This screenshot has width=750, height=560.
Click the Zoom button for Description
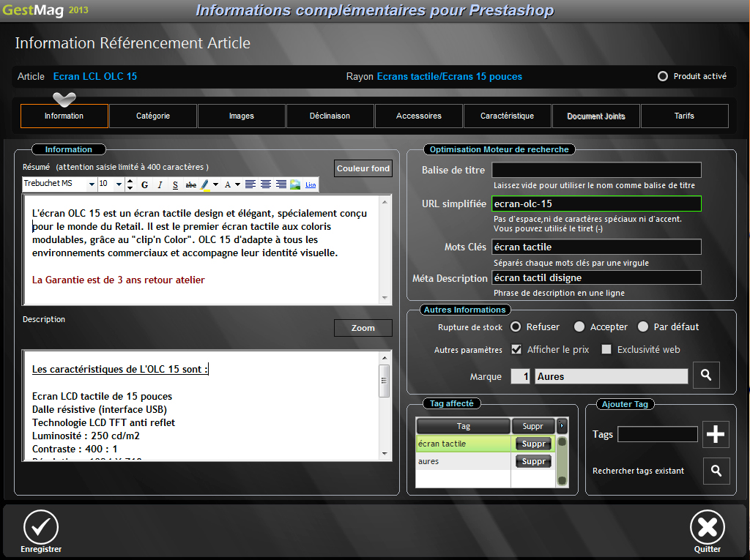coord(363,328)
